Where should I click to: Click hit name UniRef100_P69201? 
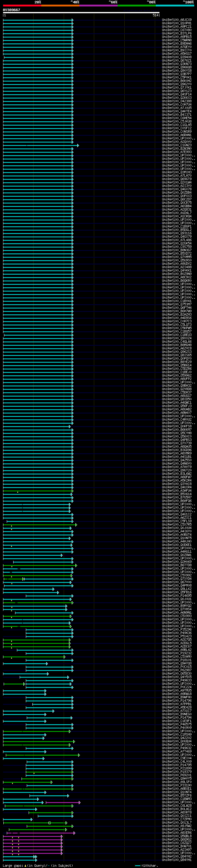(x=177, y=775)
